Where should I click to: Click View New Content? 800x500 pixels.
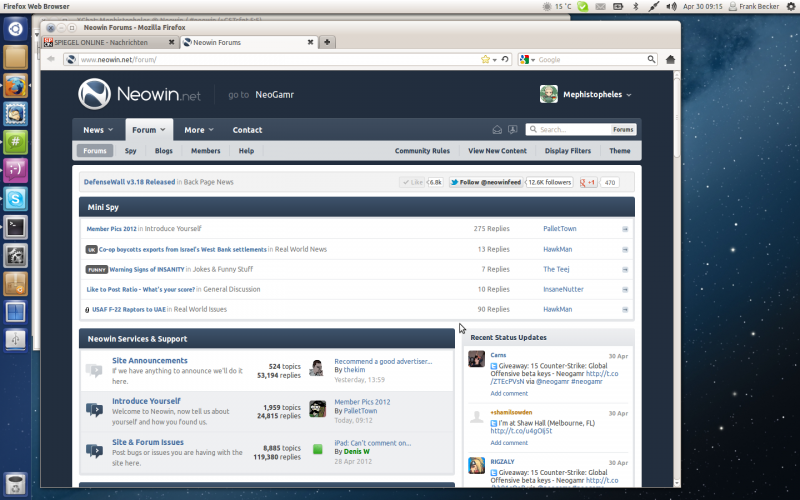[497, 151]
